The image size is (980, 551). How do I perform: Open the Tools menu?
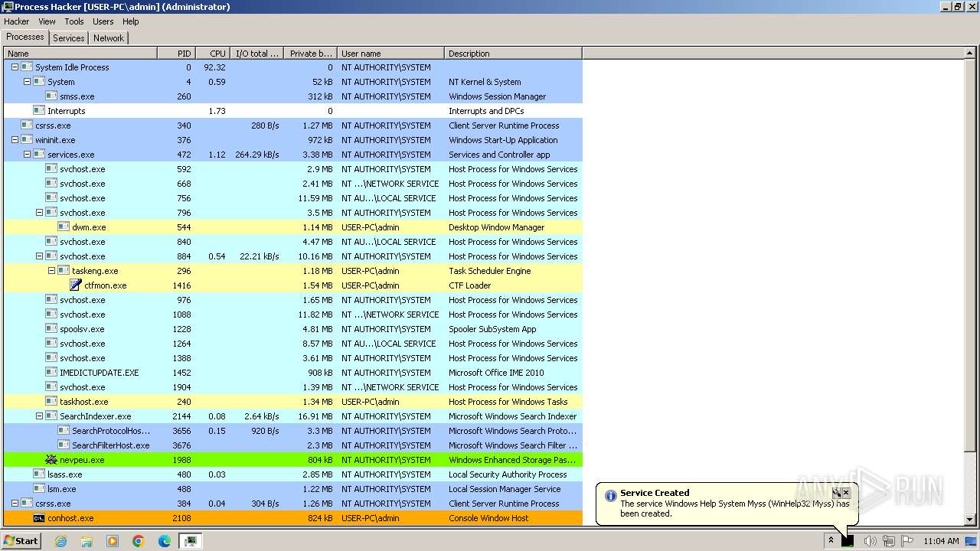pyautogui.click(x=74, y=21)
